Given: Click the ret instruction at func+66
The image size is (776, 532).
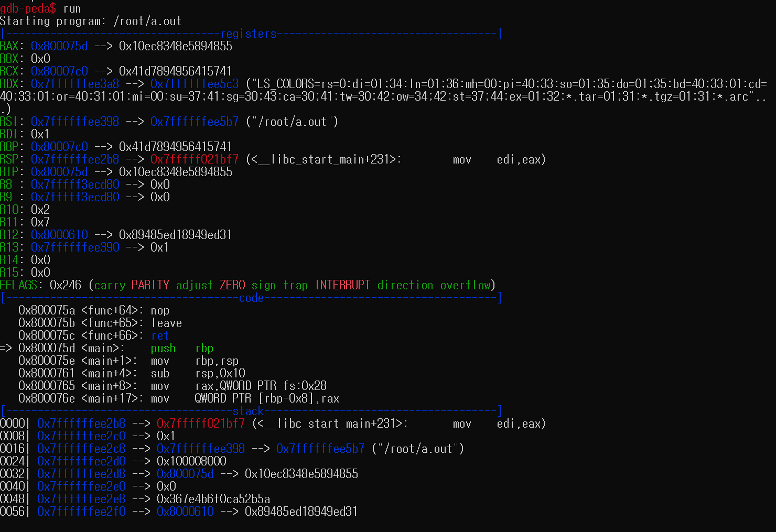Looking at the screenshot, I should [160, 335].
